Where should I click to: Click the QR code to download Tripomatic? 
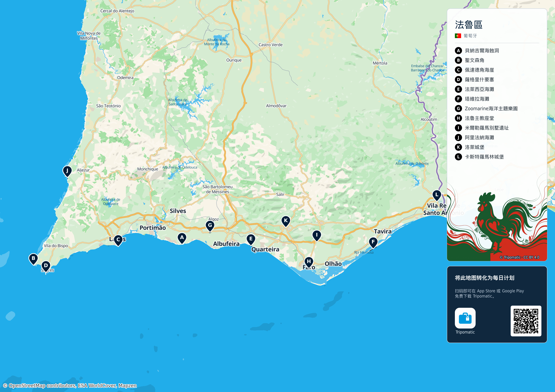[x=526, y=321]
